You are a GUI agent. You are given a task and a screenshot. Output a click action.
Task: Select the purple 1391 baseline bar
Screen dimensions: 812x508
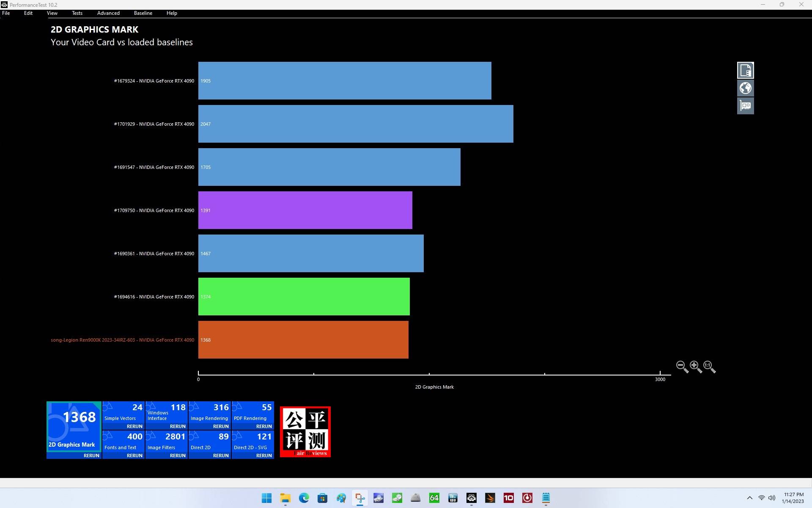point(305,210)
